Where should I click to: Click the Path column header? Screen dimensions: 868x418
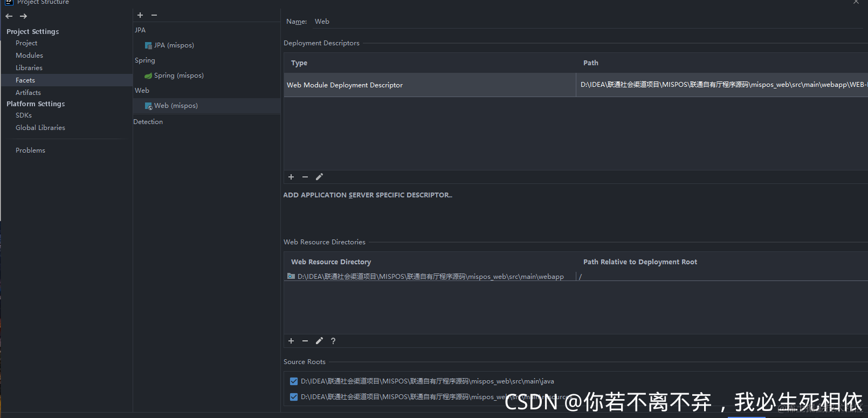point(591,63)
